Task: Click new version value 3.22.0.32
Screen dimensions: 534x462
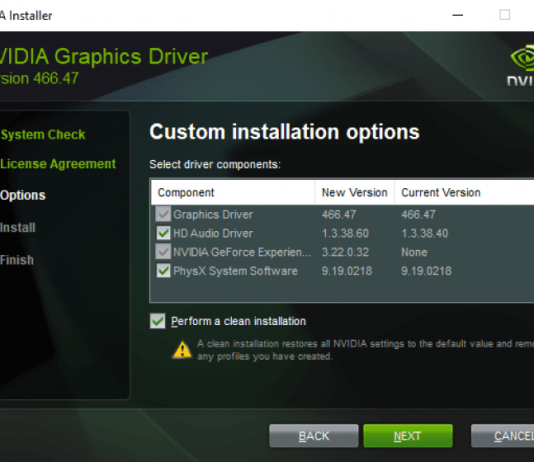Action: 345,252
